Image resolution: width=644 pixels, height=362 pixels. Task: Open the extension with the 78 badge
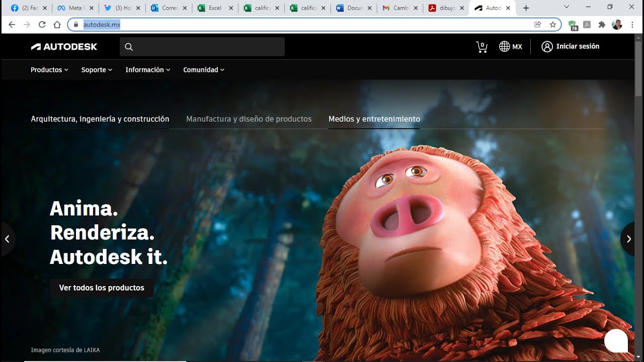pyautogui.click(x=573, y=25)
